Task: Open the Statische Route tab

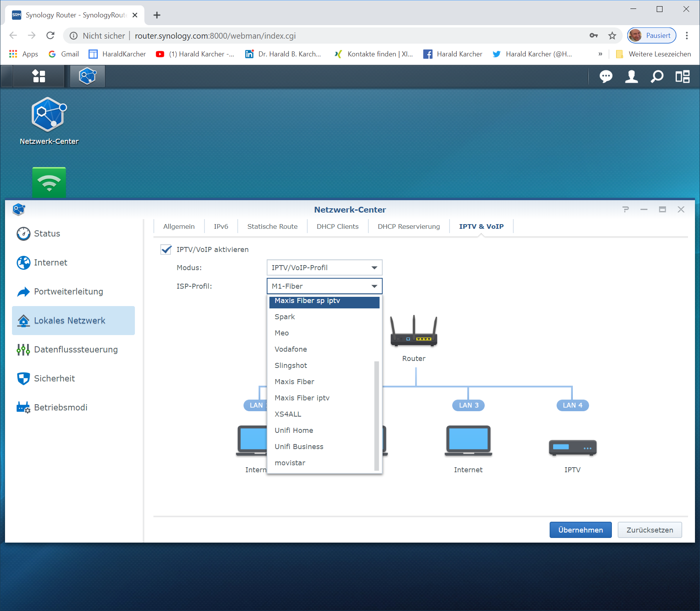Action: pos(272,226)
